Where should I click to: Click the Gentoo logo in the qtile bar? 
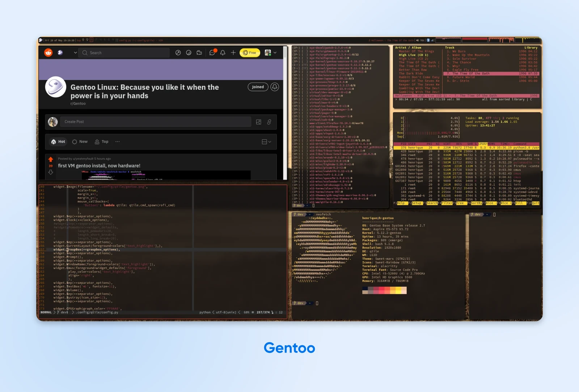click(41, 40)
